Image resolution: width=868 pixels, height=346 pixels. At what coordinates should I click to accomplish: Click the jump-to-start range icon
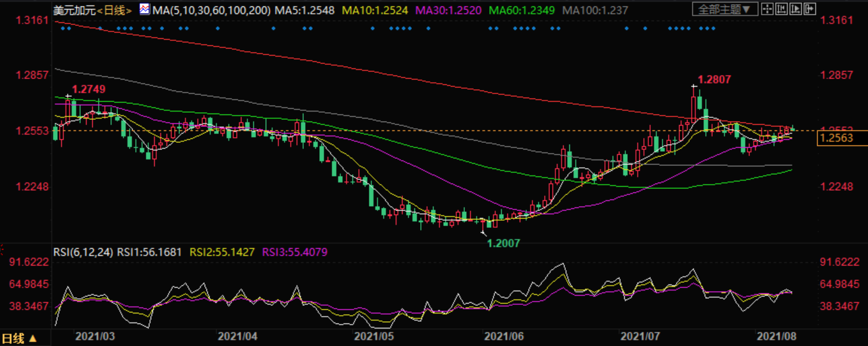[781, 9]
